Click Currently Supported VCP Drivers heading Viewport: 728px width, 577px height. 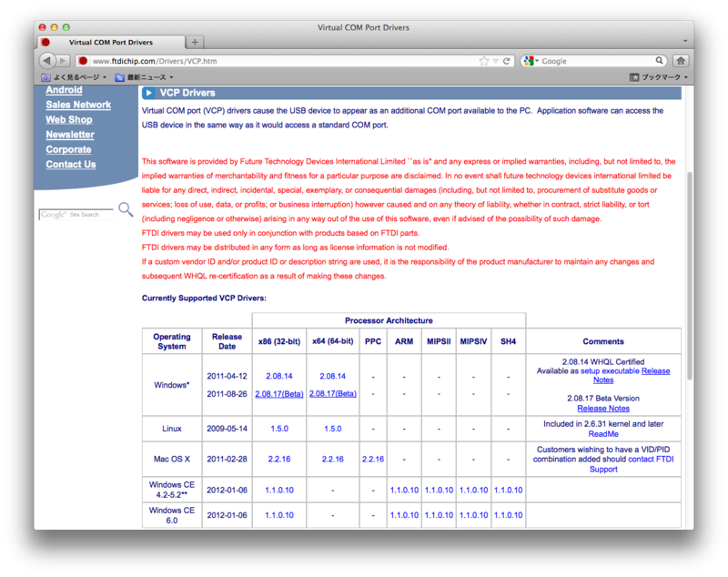pyautogui.click(x=204, y=298)
